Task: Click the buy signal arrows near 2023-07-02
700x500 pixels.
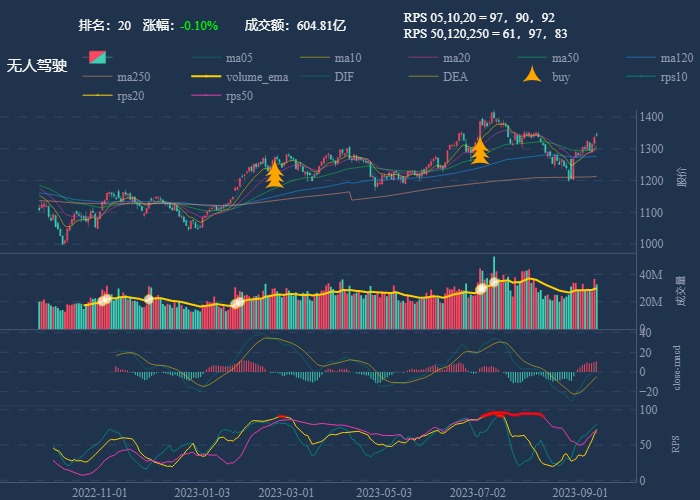Action: coord(480,150)
